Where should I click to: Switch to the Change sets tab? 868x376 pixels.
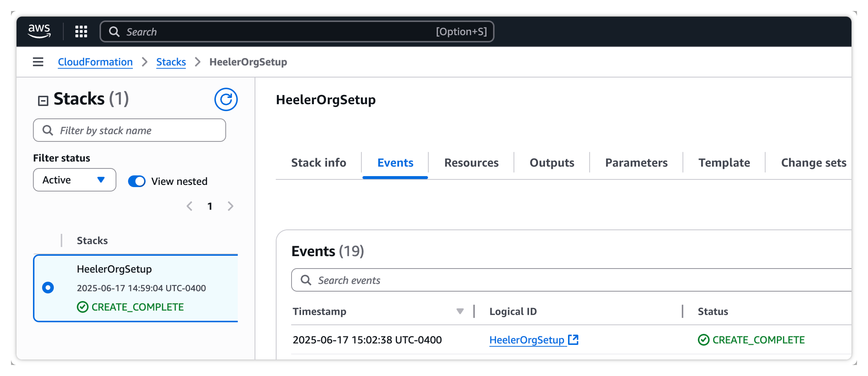click(814, 163)
